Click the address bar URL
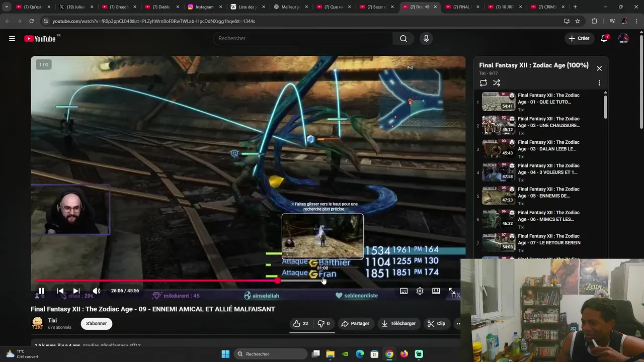This screenshot has width=644, height=362. 153,21
